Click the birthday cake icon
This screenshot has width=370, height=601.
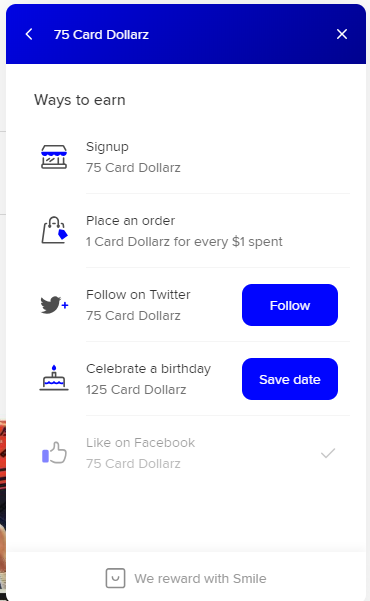(x=54, y=378)
